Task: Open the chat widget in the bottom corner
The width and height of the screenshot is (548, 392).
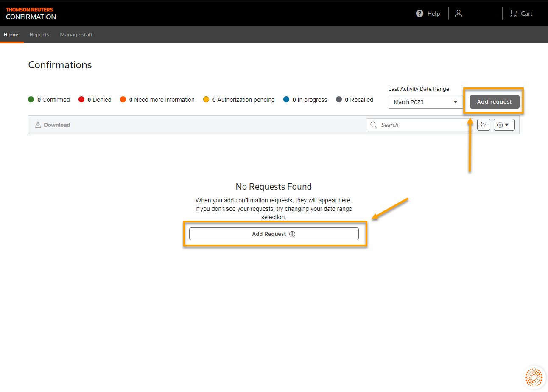Action: pos(534,377)
